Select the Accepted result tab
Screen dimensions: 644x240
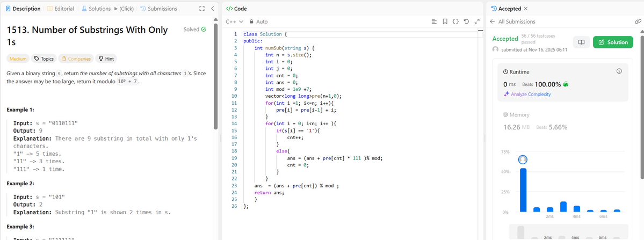coord(506,9)
